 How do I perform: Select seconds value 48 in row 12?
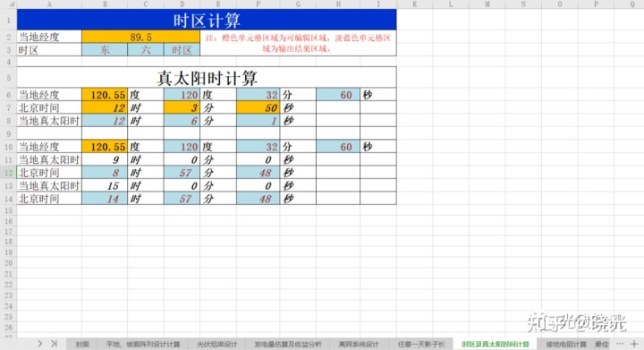pos(258,173)
